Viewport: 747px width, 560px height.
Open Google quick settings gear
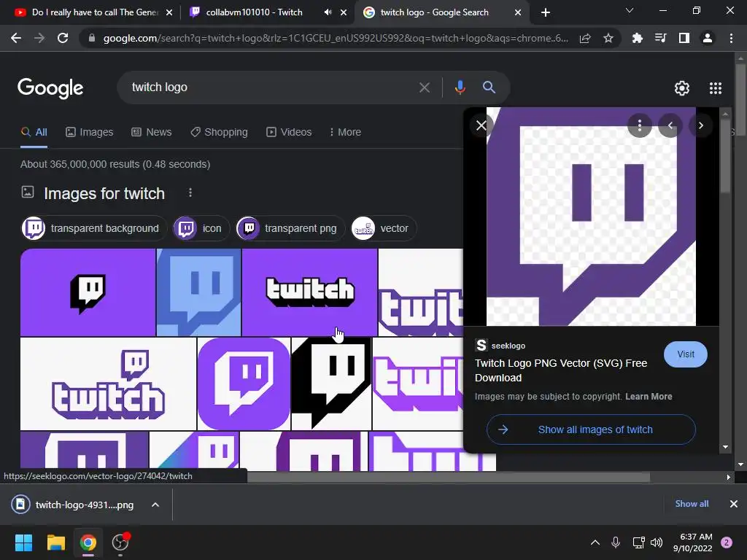682,88
